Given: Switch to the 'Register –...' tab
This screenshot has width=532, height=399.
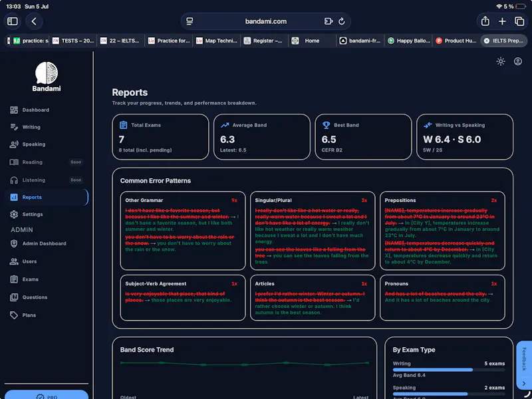Looking at the screenshot, I should click(x=265, y=41).
